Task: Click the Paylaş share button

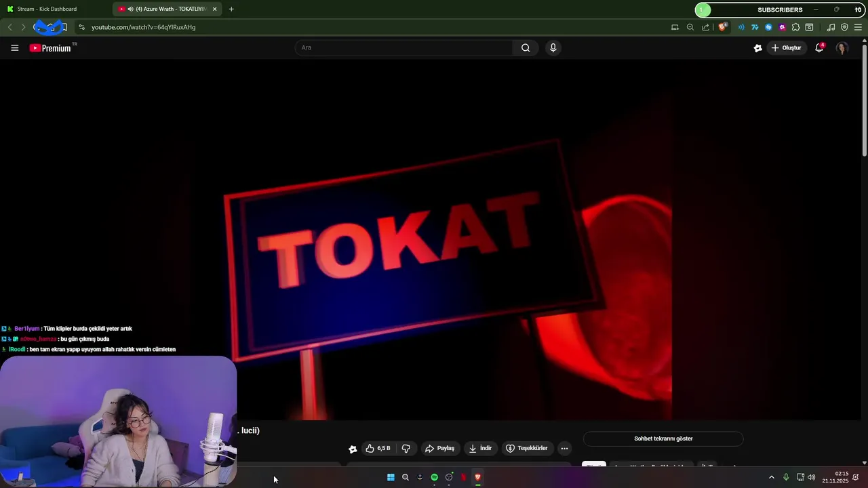Action: coord(439,448)
